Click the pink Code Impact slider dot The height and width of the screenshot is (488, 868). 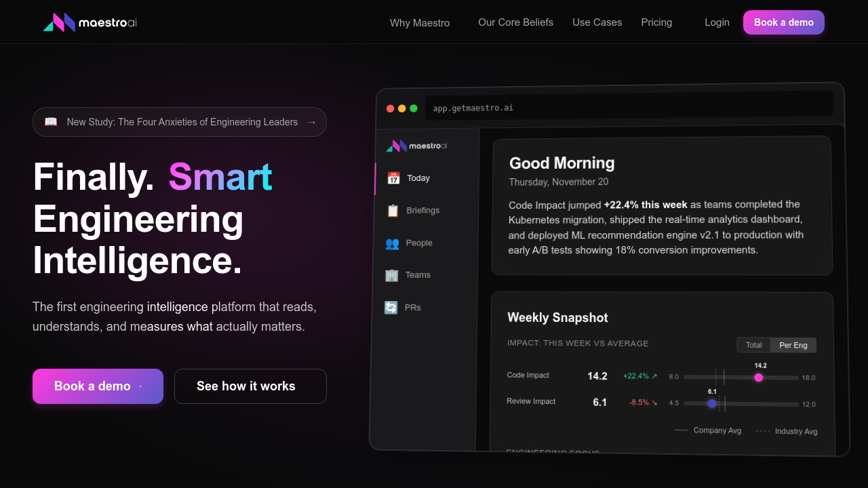click(x=758, y=378)
